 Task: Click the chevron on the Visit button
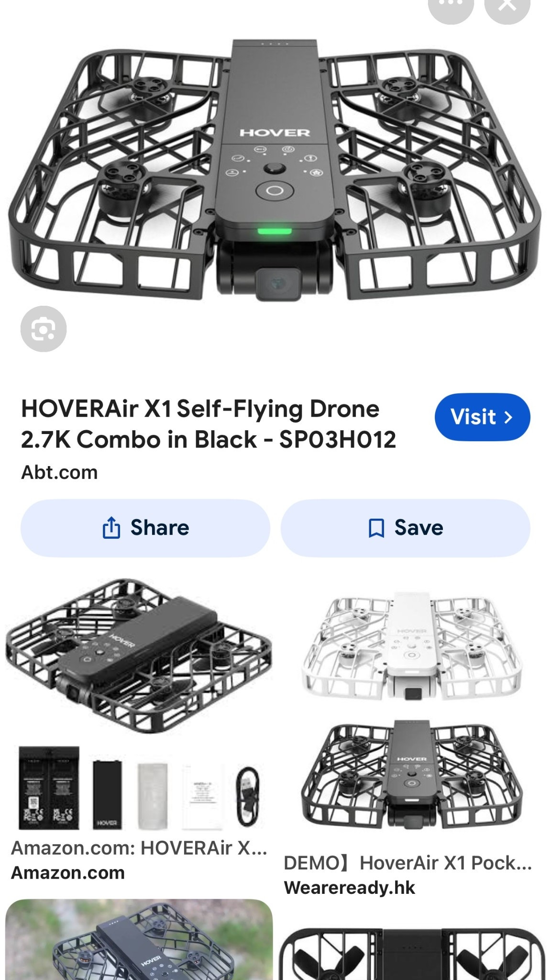coord(509,417)
